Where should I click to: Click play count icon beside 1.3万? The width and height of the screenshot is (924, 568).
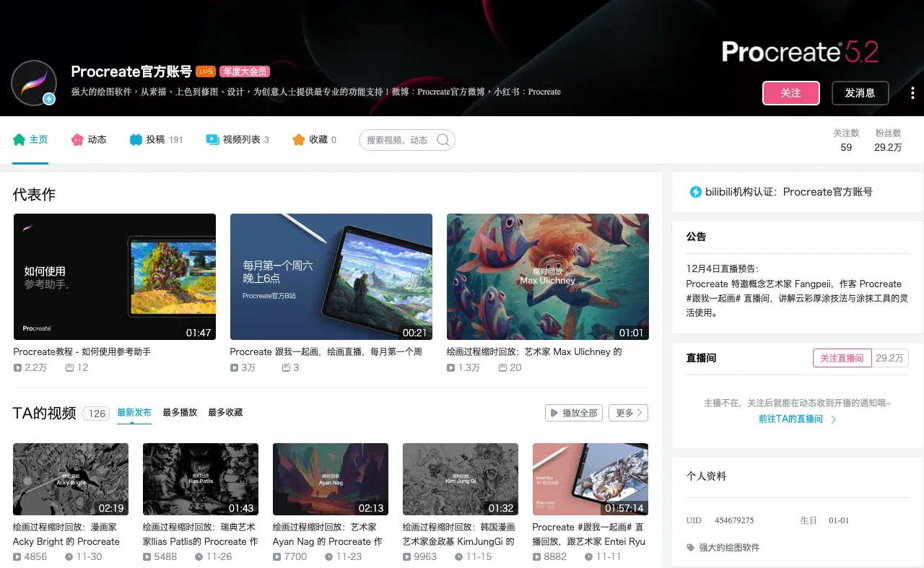tap(451, 367)
